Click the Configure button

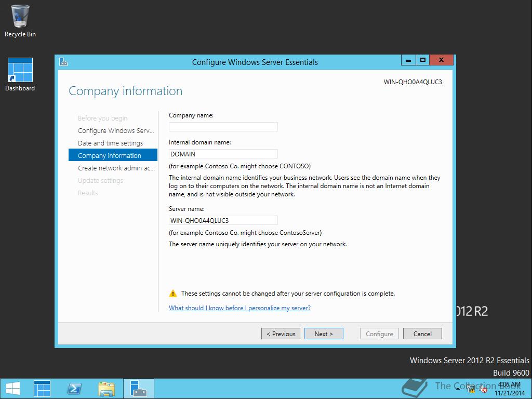379,334
